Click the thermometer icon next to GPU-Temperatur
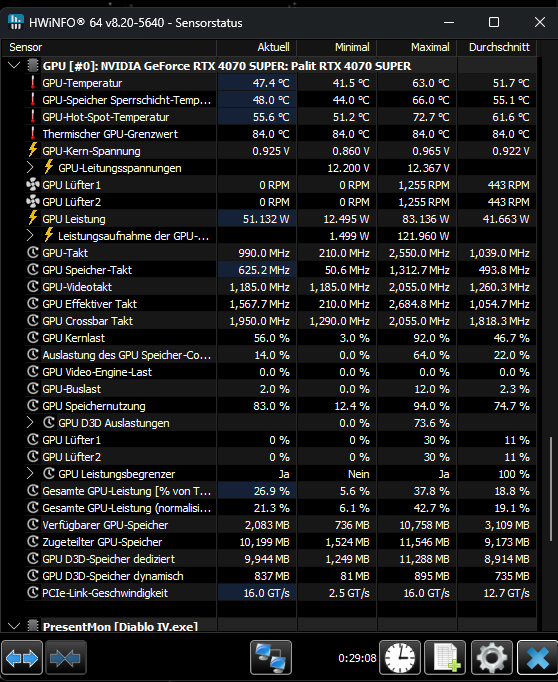558x682 pixels. tap(33, 83)
